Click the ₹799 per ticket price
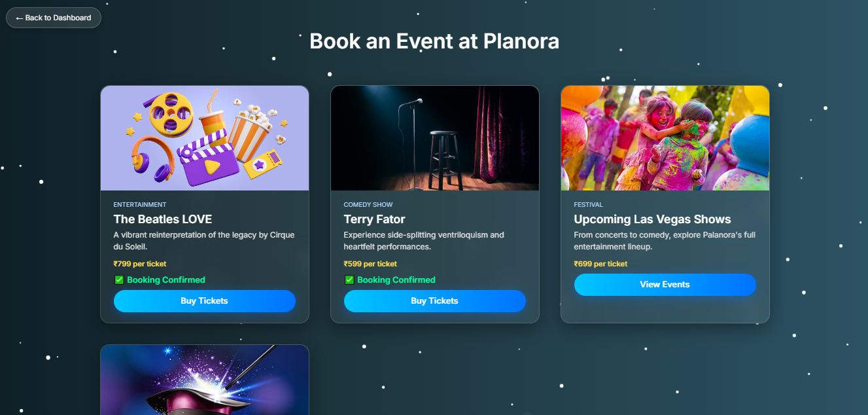868x415 pixels. click(x=140, y=264)
